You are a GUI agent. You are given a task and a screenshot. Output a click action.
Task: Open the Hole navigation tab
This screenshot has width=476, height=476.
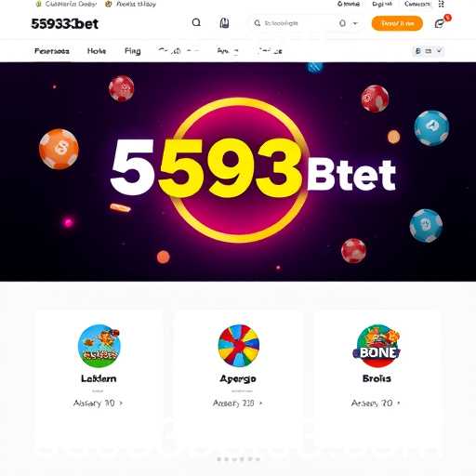coord(97,51)
